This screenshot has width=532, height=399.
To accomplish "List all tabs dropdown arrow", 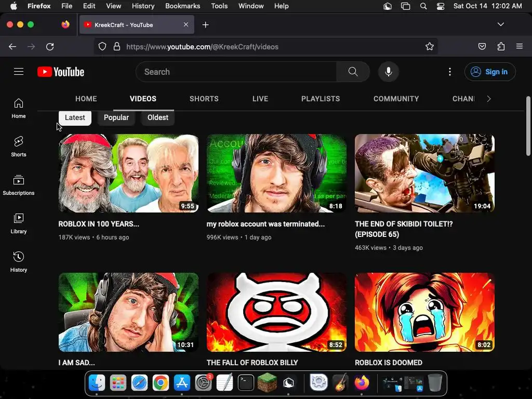I will coord(501,24).
